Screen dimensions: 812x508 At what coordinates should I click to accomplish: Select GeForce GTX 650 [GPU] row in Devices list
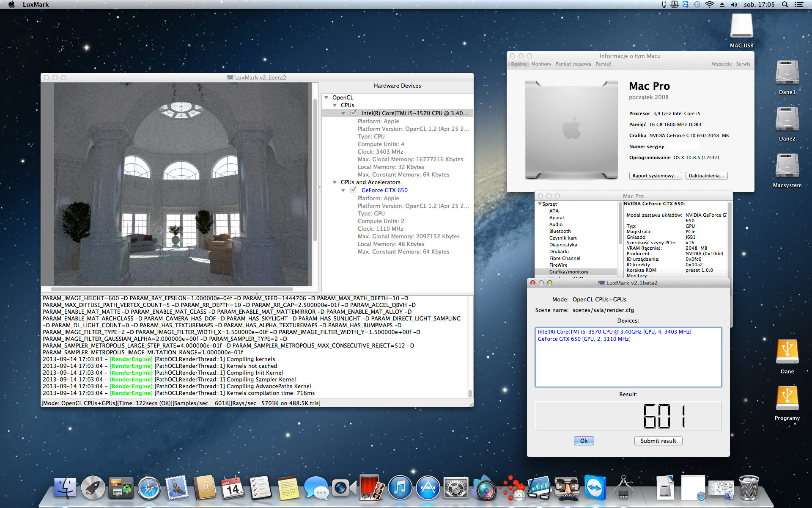point(584,339)
